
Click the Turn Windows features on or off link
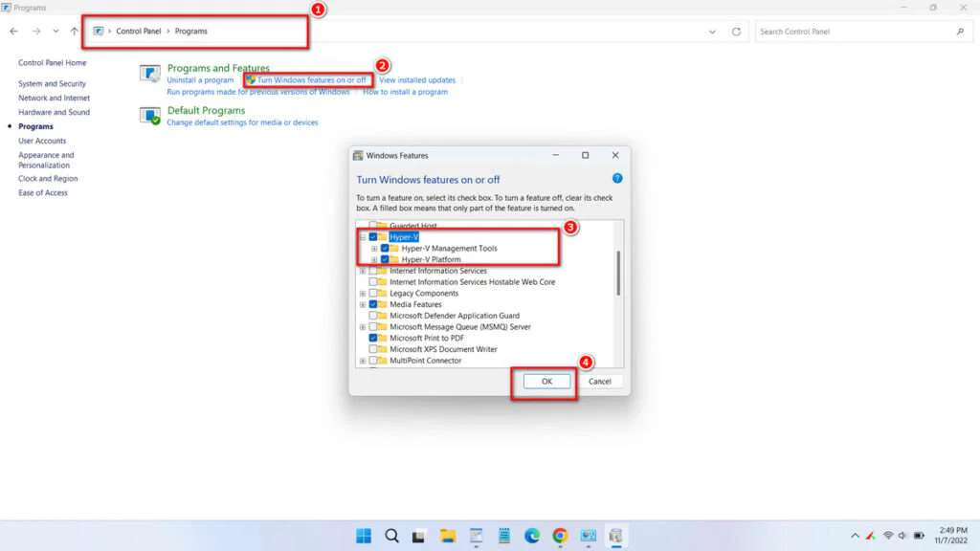(x=306, y=80)
